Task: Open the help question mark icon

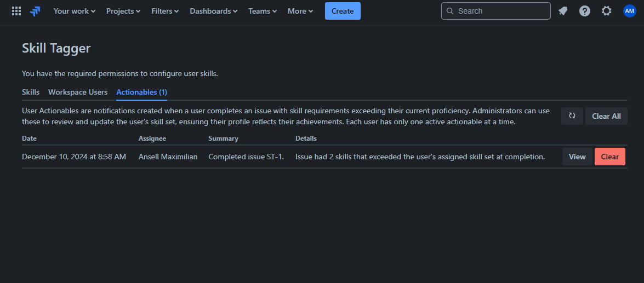Action: click(585, 11)
